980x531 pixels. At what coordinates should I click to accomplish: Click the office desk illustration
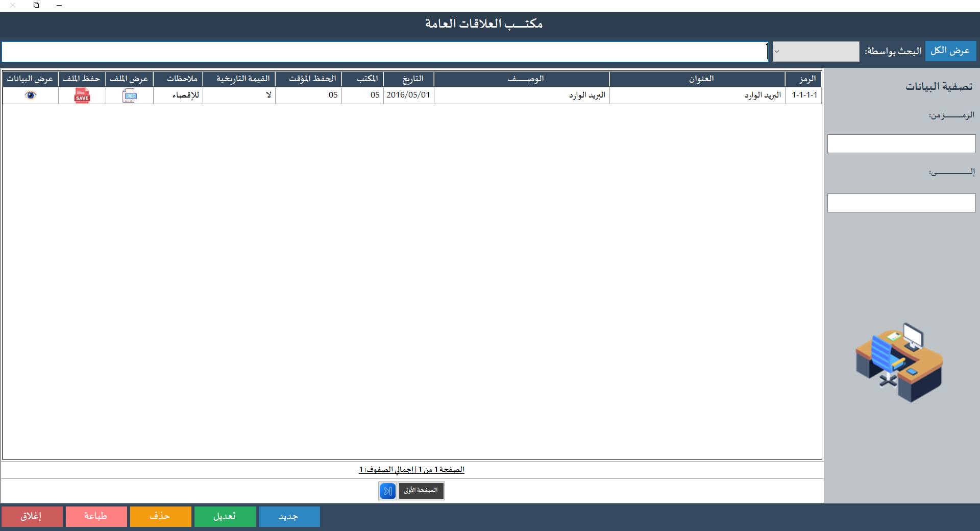(x=899, y=362)
